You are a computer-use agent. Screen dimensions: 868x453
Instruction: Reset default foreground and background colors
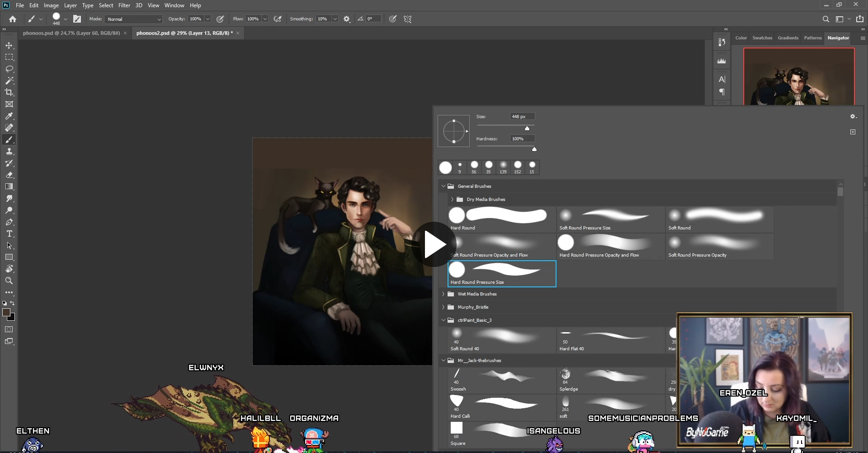point(5,303)
